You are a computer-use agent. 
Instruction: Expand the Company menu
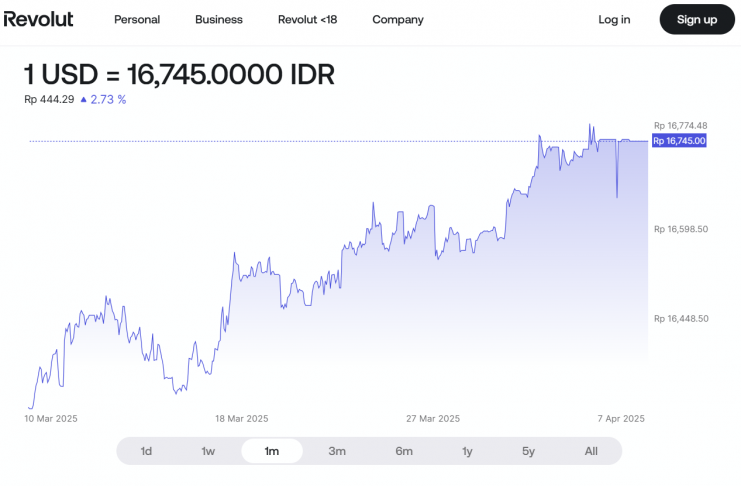pos(397,19)
